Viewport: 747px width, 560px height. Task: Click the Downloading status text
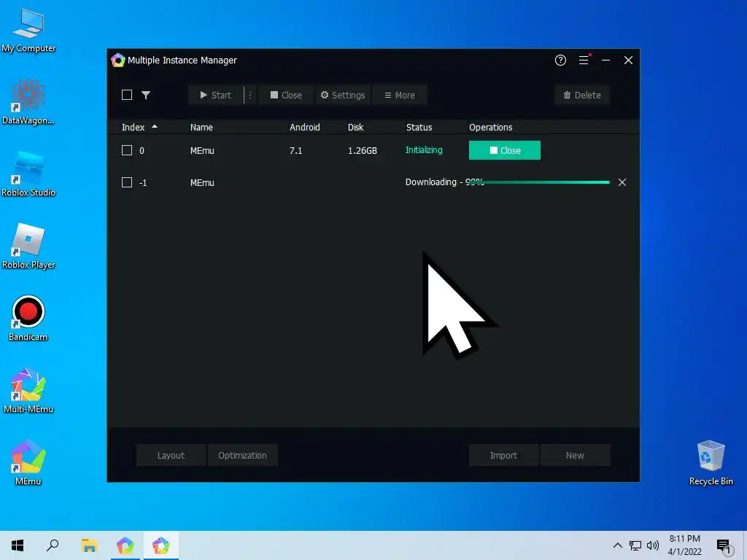coord(444,182)
